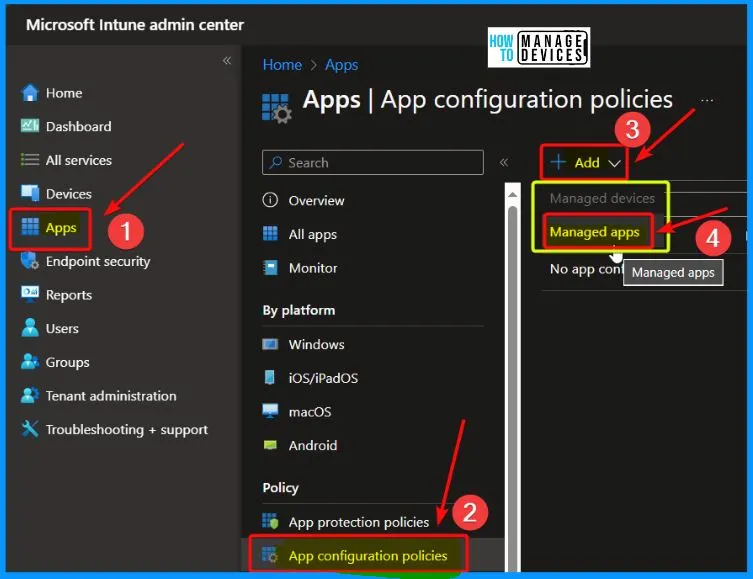This screenshot has width=753, height=579.
Task: Click the Apps grid icon in sidebar
Action: (x=30, y=227)
